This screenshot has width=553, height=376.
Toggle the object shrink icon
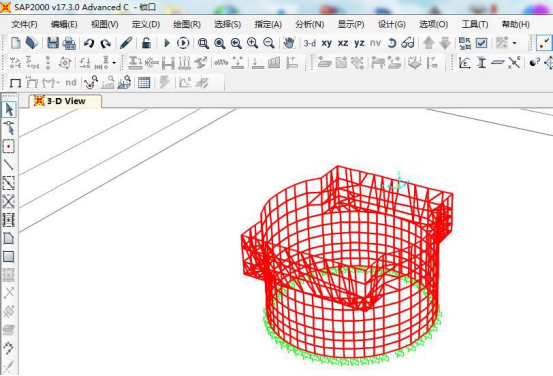click(x=465, y=43)
